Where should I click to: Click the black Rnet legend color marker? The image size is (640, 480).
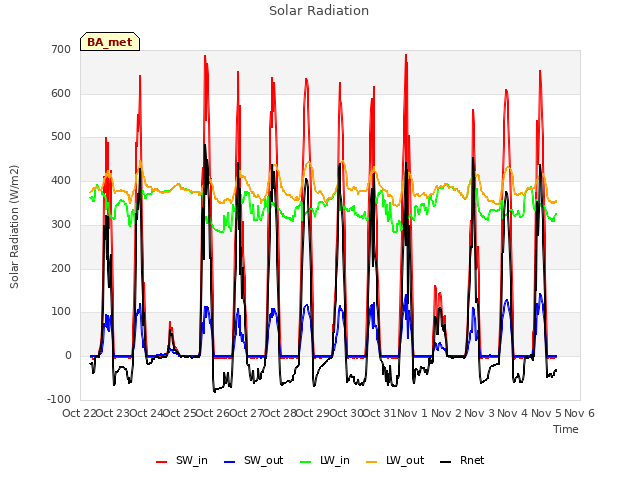[446, 462]
